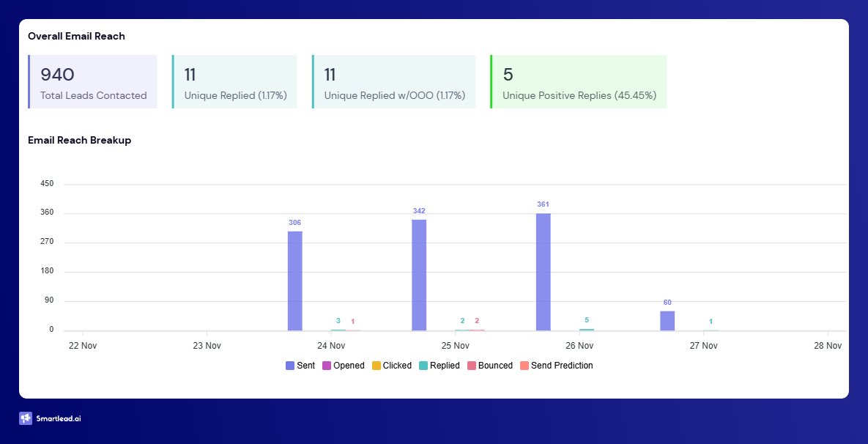Click the magenta Opened marker in the legend
868x444 pixels.
coord(325,366)
